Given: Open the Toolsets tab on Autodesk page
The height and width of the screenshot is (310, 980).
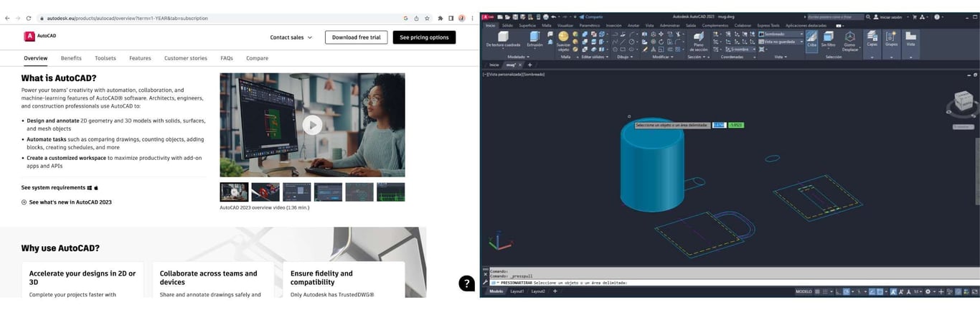Looking at the screenshot, I should click(x=105, y=58).
